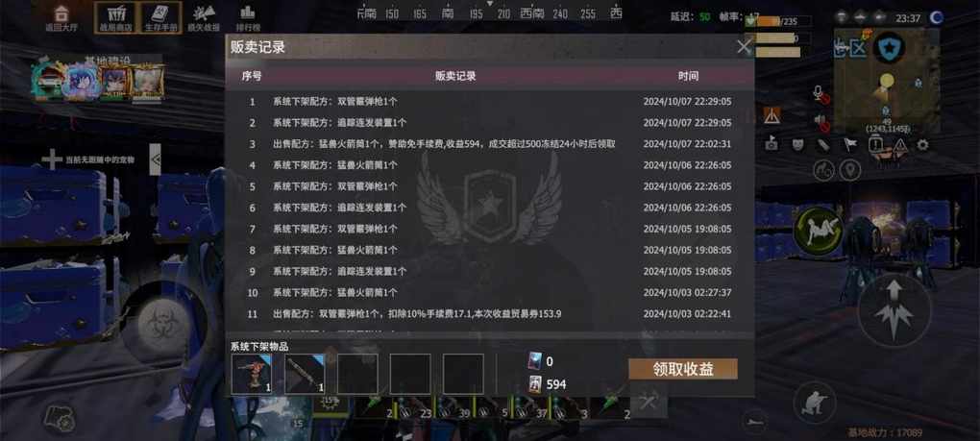Toggle the muted microphone icon
The image size is (980, 441).
pos(820,94)
